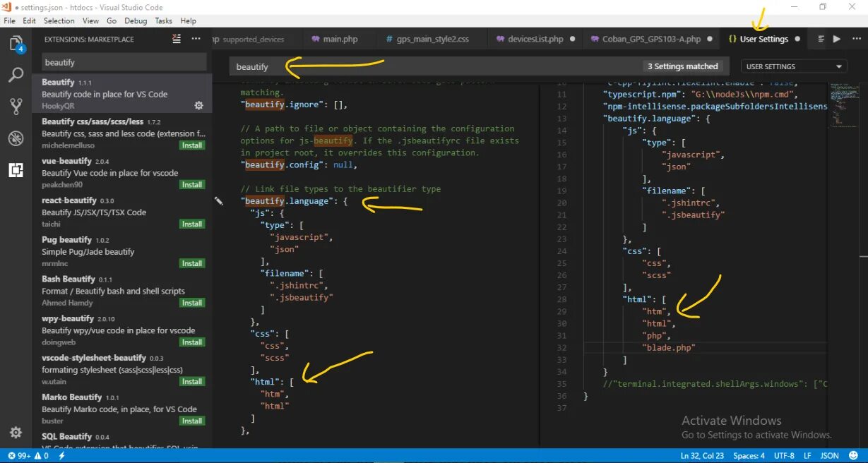Install wpy-beautify extension
This screenshot has height=463, width=868.
192,342
